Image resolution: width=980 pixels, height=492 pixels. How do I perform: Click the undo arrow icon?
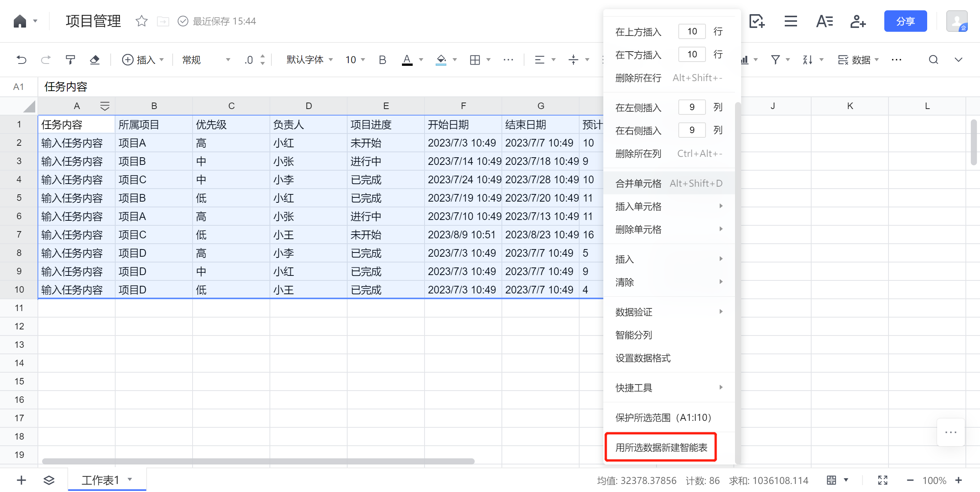21,60
